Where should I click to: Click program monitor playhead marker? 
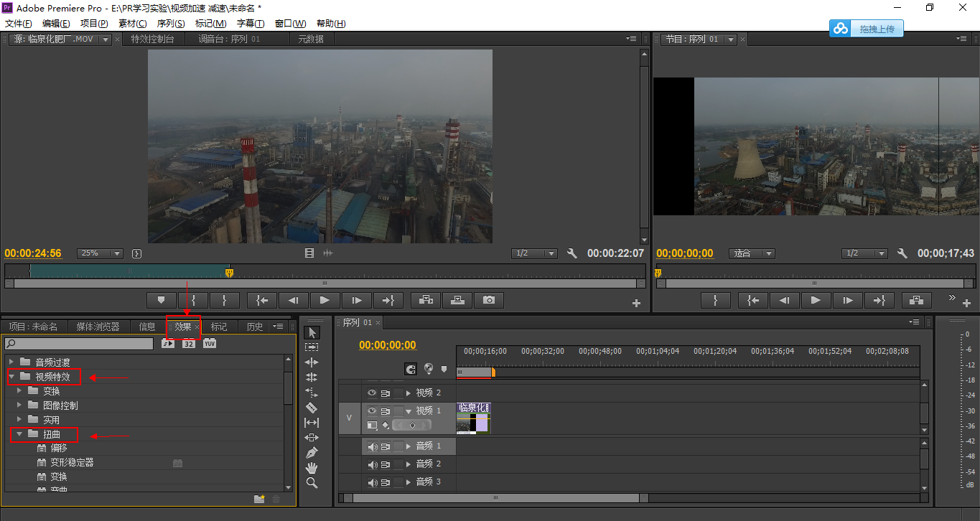click(x=658, y=273)
